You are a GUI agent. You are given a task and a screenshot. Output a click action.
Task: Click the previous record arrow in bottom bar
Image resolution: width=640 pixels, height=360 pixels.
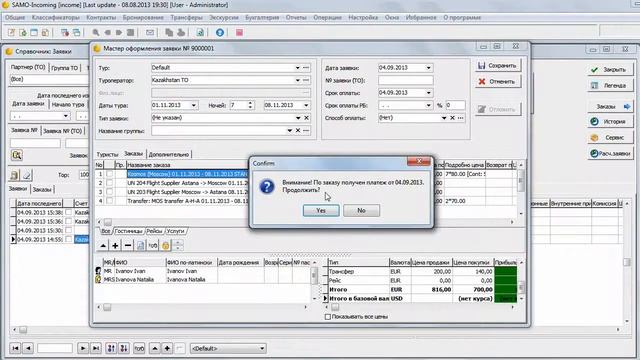(x=28, y=348)
